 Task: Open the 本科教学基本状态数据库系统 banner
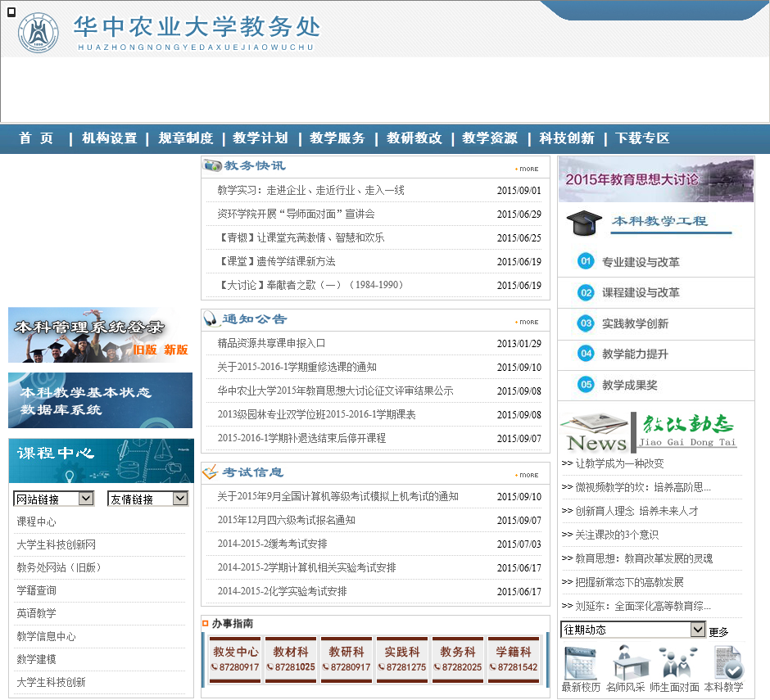point(100,400)
